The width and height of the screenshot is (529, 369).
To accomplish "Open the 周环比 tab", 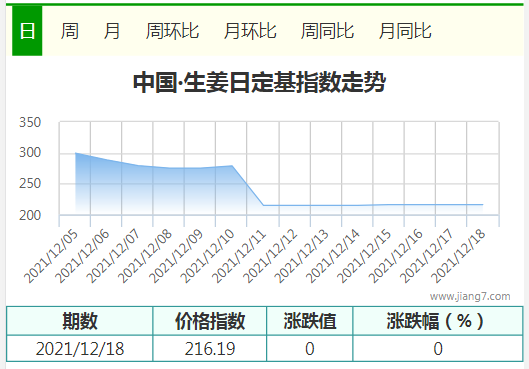I will [x=172, y=31].
